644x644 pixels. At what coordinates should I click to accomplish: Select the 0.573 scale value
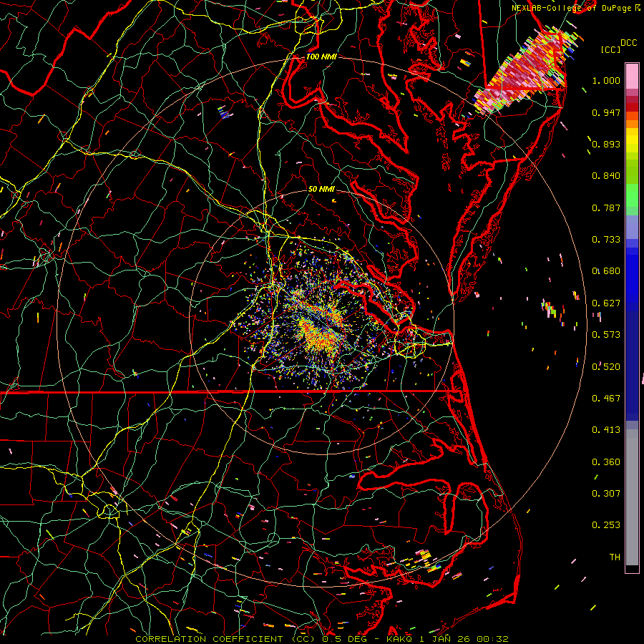coord(606,335)
